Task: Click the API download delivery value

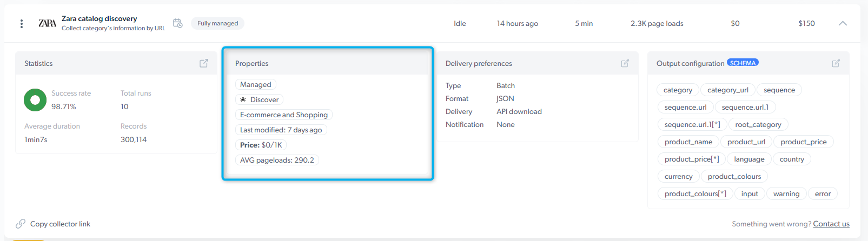Action: (x=519, y=111)
